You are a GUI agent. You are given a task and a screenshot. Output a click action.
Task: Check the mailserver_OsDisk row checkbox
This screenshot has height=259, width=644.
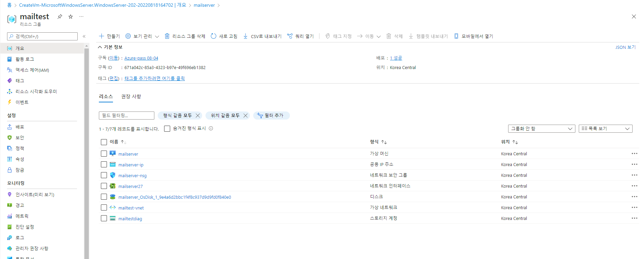point(104,197)
